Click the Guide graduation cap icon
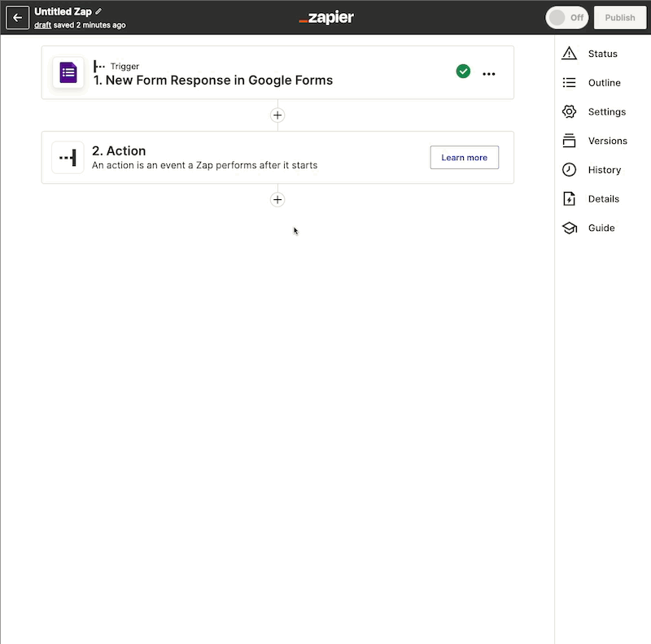The width and height of the screenshot is (651, 644). pos(570,228)
